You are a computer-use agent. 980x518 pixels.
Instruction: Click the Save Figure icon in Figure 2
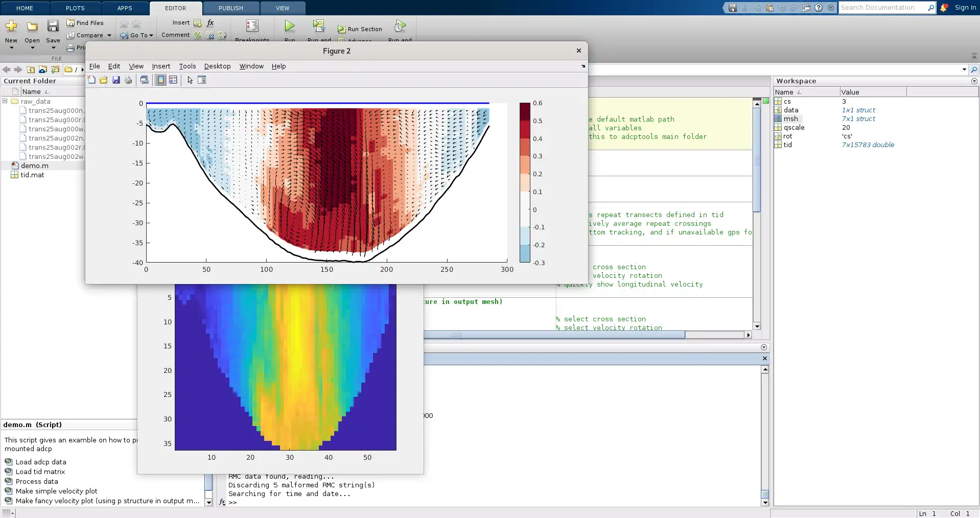116,80
